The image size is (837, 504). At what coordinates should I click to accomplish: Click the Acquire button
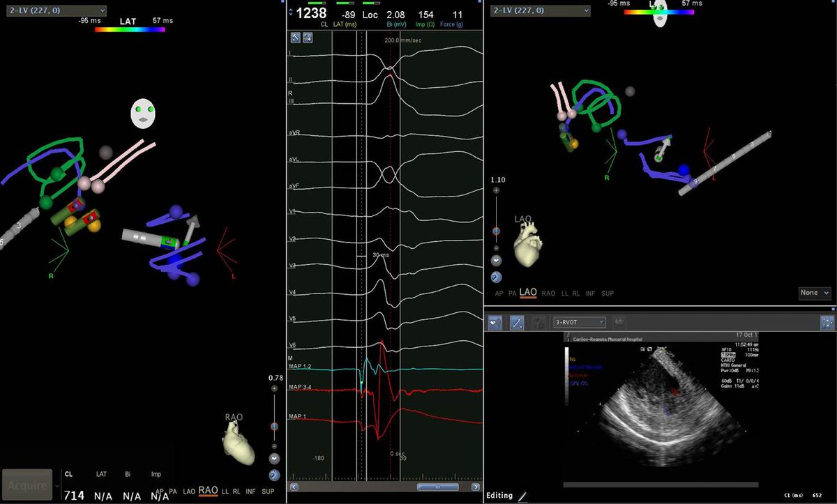[27, 484]
